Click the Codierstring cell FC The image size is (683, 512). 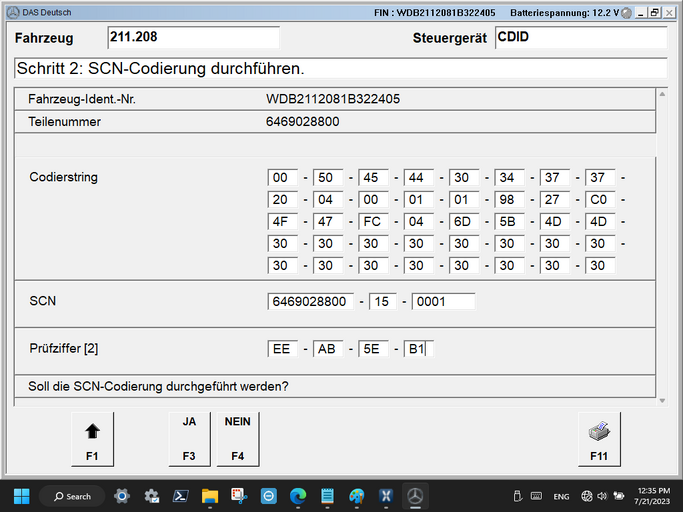(373, 221)
